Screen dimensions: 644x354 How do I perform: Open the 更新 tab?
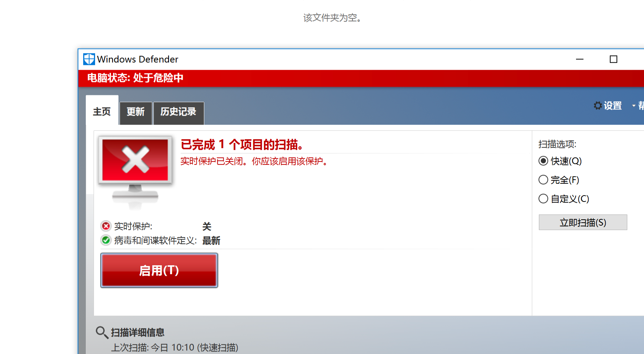click(136, 112)
